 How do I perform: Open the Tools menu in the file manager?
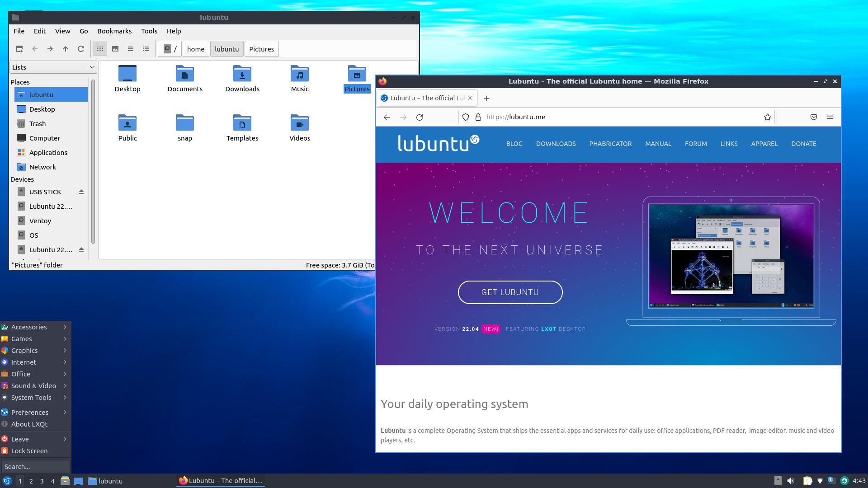click(149, 31)
